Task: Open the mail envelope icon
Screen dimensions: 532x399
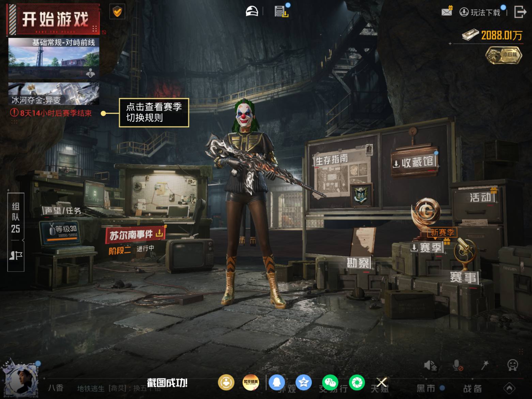Action: tap(446, 11)
